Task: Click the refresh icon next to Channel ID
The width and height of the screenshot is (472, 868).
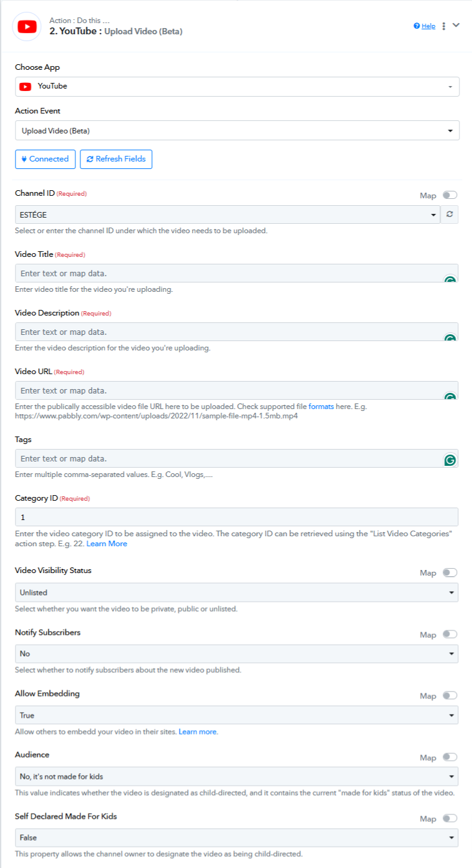Action: click(450, 215)
